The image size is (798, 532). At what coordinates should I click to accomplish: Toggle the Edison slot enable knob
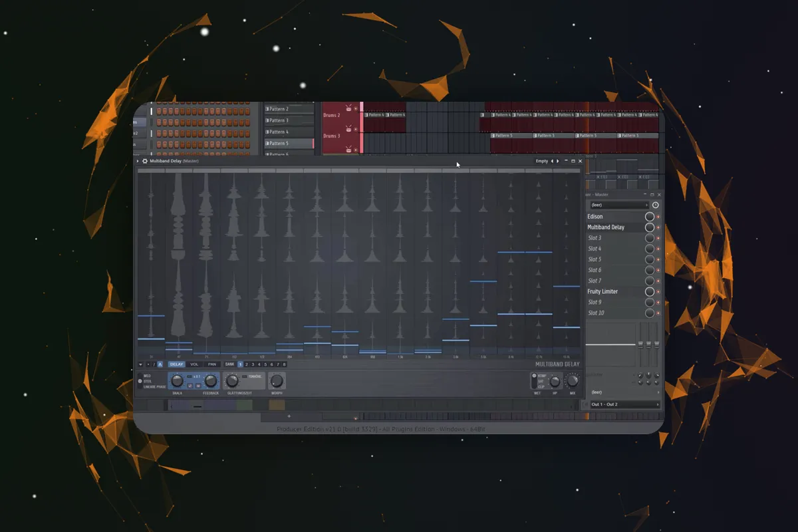[650, 216]
